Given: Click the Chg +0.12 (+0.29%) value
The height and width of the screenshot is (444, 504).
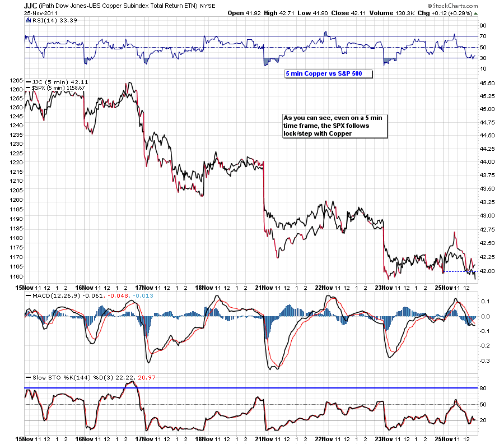Looking at the screenshot, I should point(445,13).
